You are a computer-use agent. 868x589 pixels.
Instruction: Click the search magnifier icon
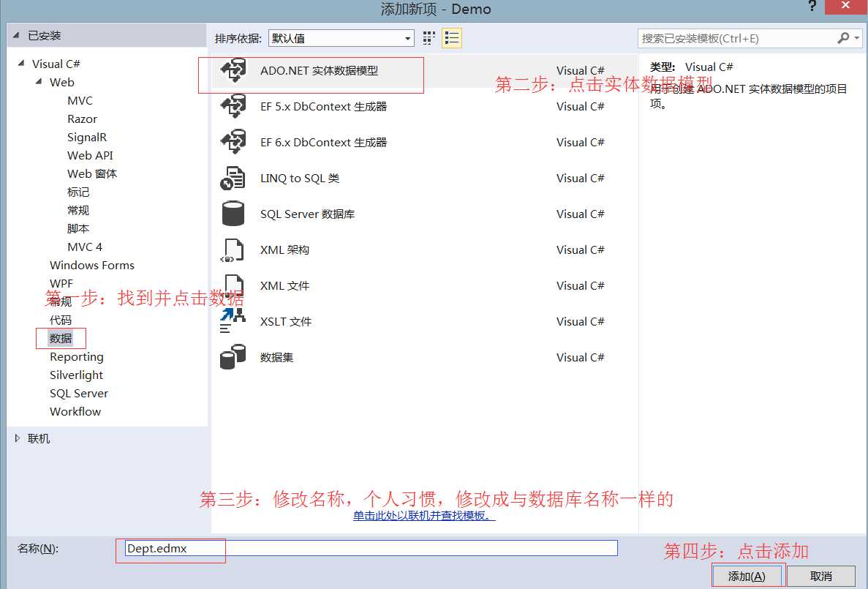click(843, 38)
